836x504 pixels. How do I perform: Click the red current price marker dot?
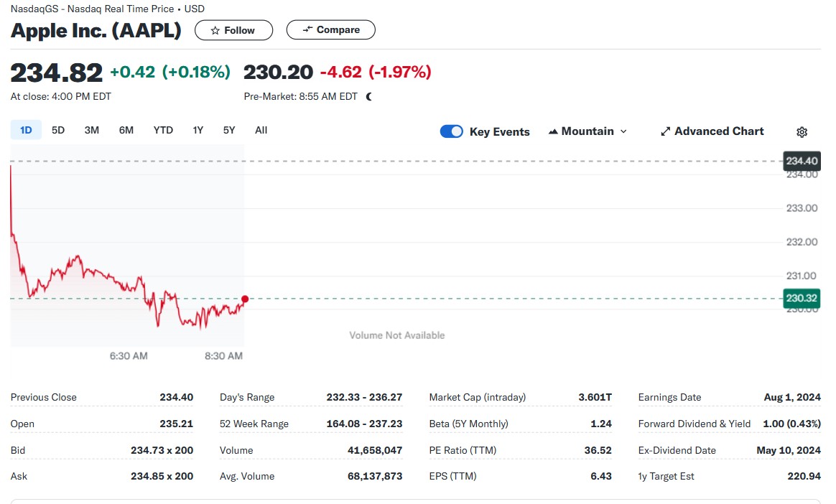pos(245,299)
